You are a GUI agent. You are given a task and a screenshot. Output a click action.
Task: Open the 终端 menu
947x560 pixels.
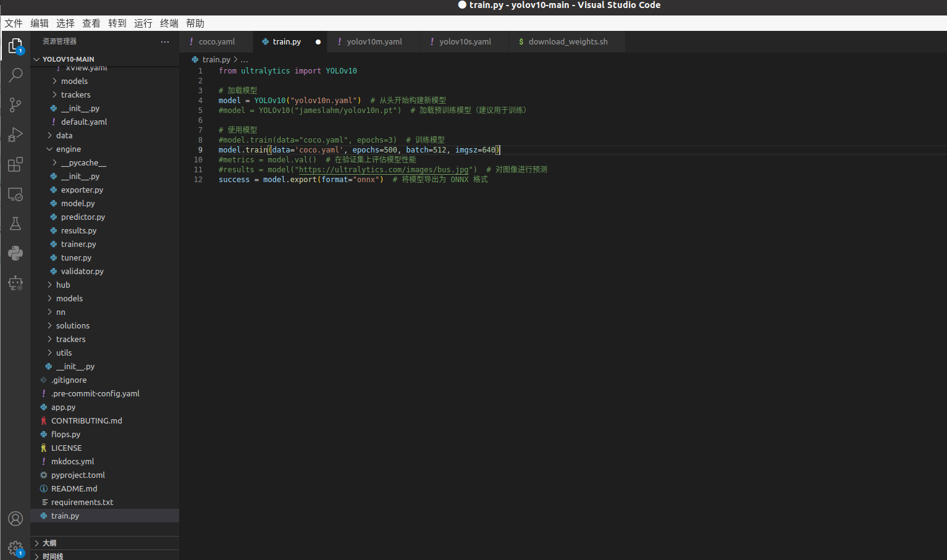click(x=169, y=23)
